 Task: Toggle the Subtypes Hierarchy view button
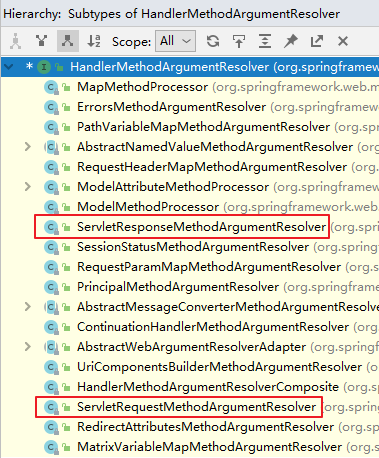click(x=68, y=41)
